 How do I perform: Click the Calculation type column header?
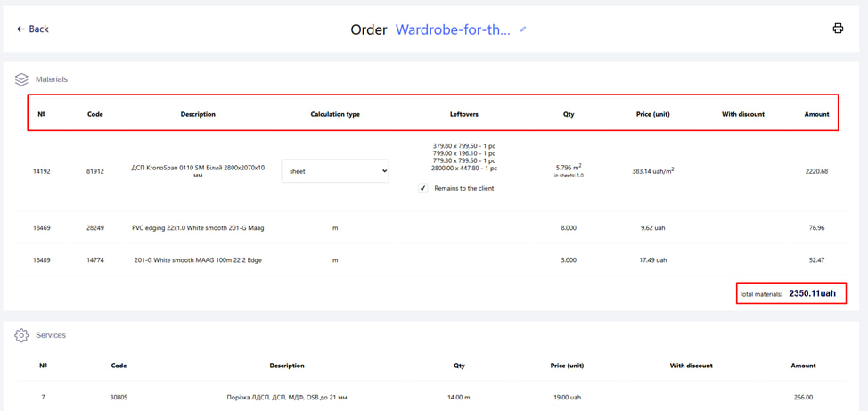click(x=335, y=114)
